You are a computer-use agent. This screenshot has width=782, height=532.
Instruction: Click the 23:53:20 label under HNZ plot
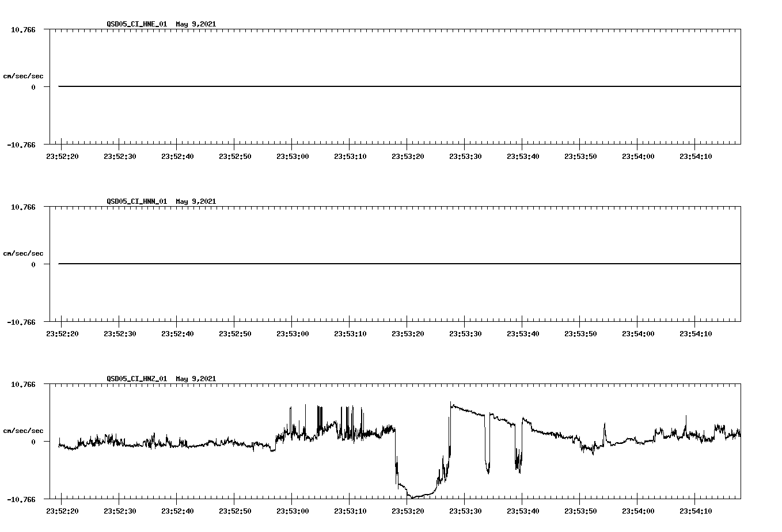408,511
